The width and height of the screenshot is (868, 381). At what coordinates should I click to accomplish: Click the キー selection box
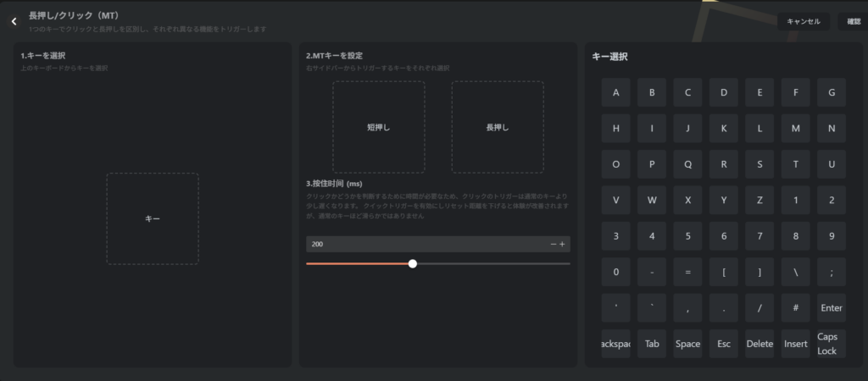[x=153, y=218]
